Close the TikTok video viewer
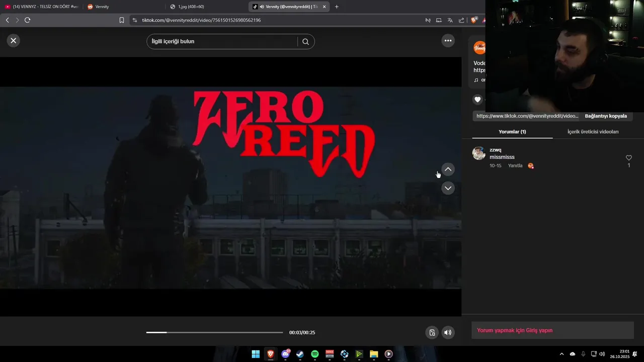Image resolution: width=644 pixels, height=362 pixels. coord(14,41)
